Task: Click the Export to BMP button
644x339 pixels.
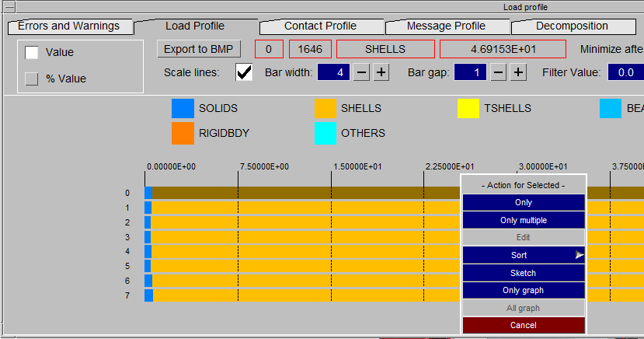Action: click(198, 49)
